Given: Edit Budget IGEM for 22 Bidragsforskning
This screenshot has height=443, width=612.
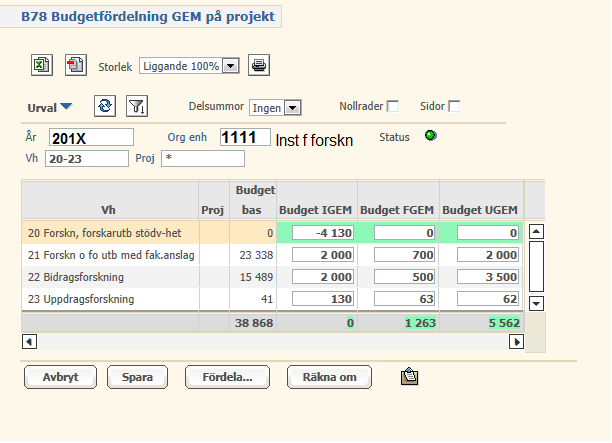Looking at the screenshot, I should (323, 277).
